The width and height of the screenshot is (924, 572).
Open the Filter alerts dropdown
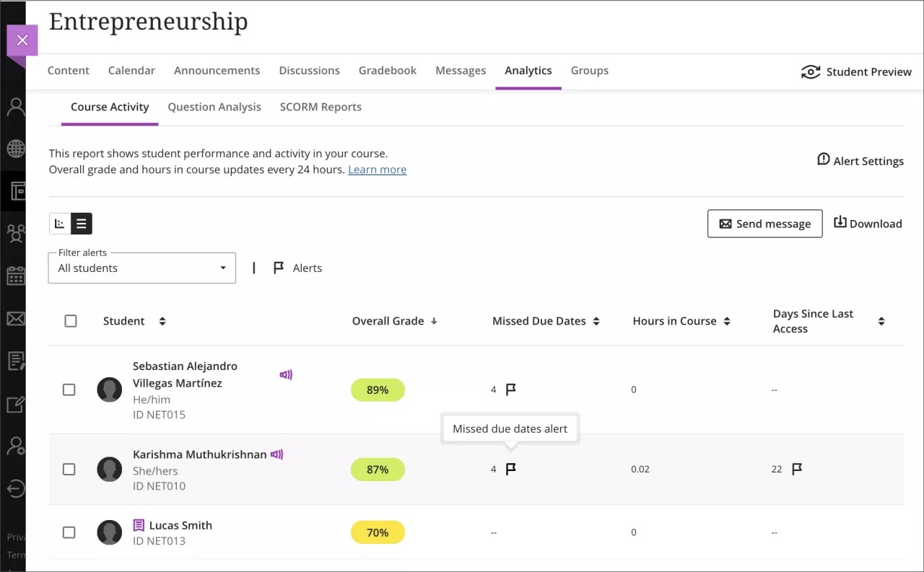(x=141, y=268)
